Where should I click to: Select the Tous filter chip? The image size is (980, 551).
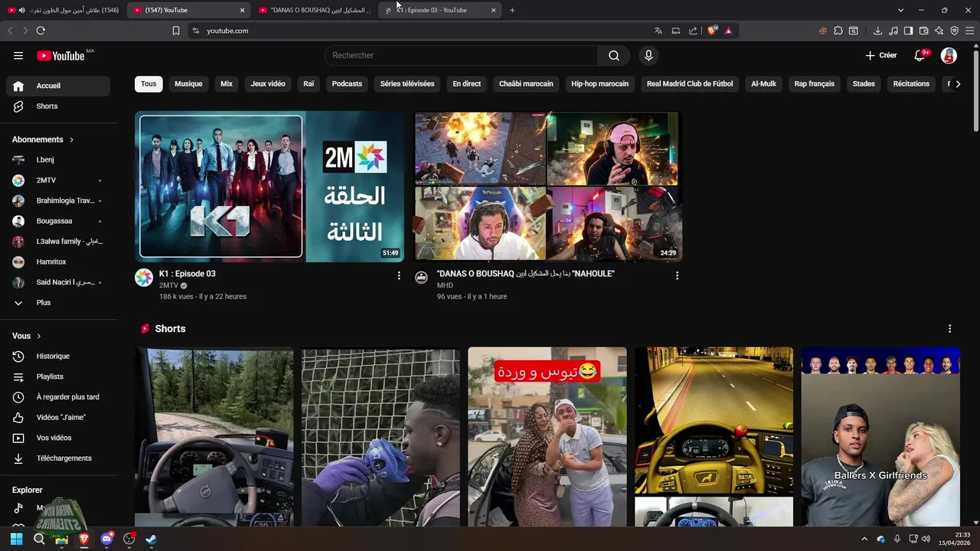149,84
